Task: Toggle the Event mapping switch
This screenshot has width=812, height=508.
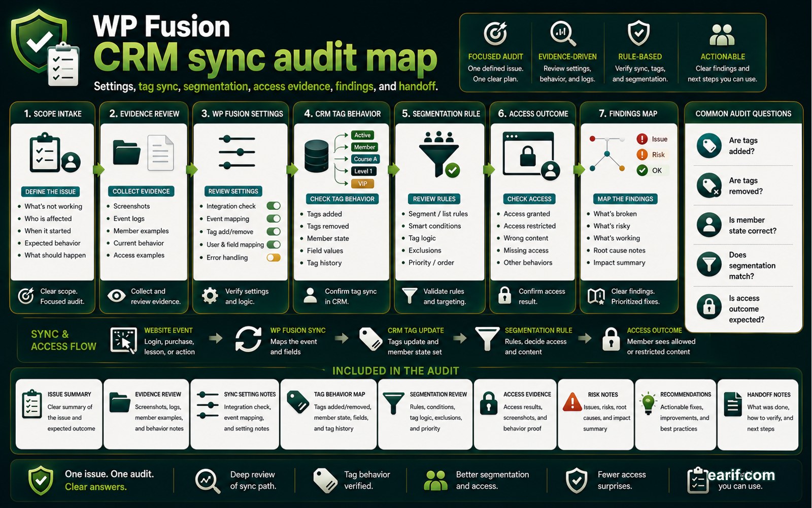Action: (x=274, y=218)
